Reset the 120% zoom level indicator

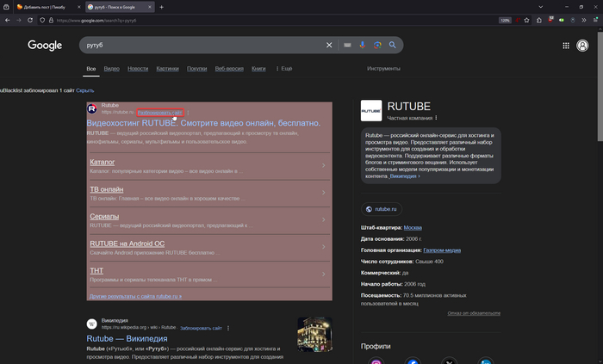(505, 21)
